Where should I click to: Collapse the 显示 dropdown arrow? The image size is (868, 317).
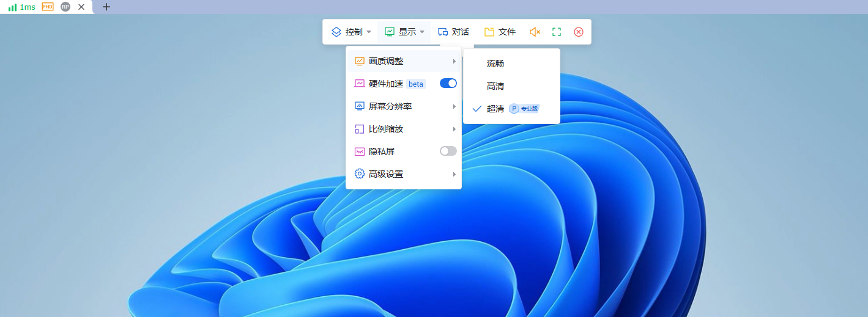pos(422,32)
